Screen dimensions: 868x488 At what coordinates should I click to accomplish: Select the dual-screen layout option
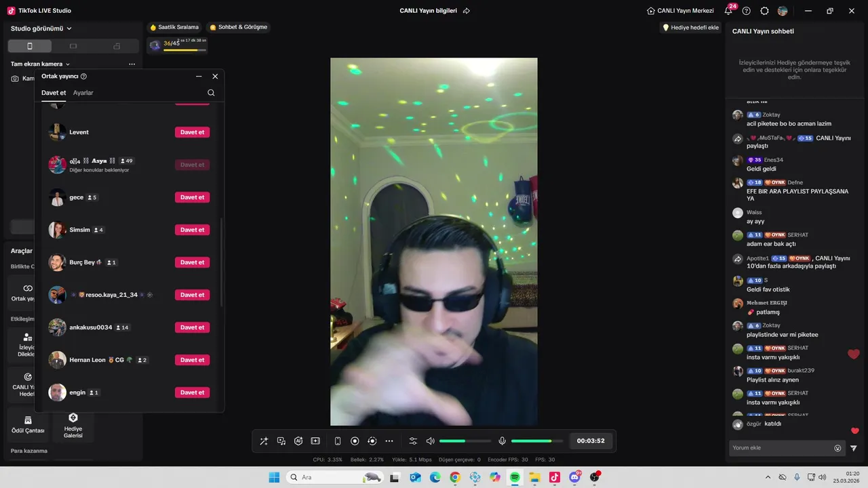117,46
